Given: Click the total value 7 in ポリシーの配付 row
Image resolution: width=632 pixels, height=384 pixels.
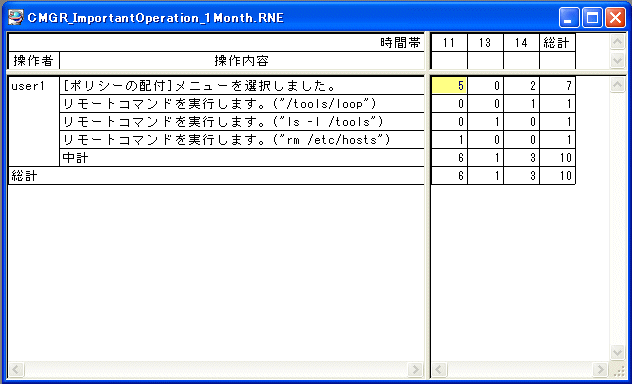Looking at the screenshot, I should click(557, 85).
